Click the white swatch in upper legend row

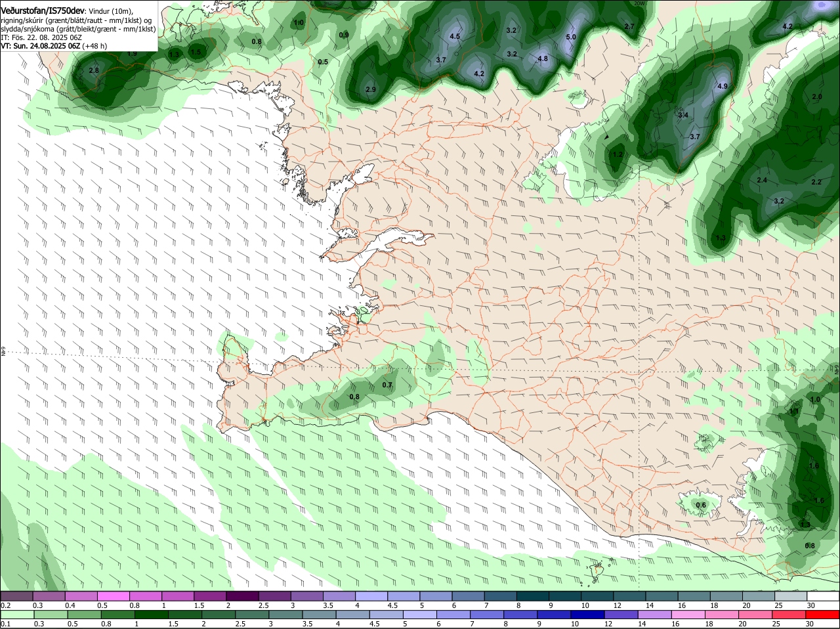click(824, 596)
